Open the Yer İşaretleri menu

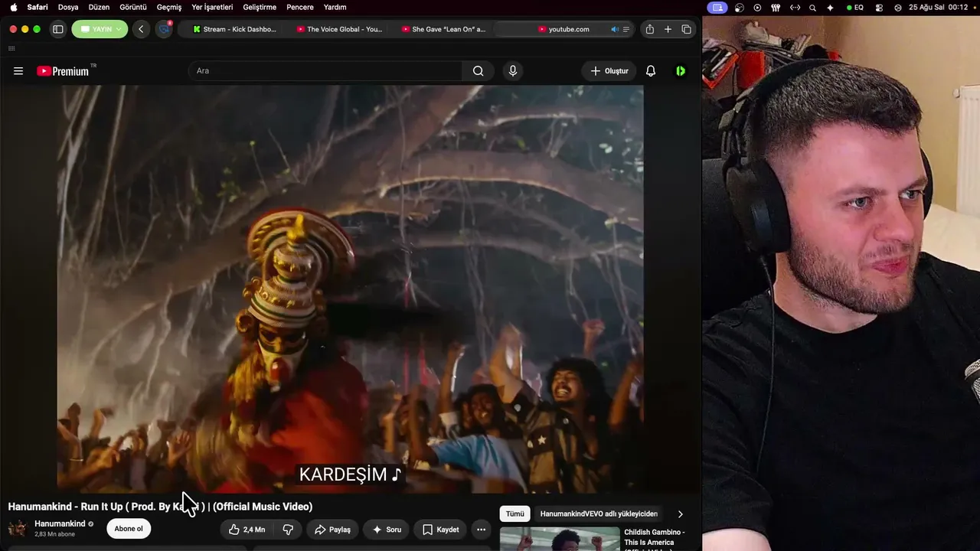pos(212,7)
